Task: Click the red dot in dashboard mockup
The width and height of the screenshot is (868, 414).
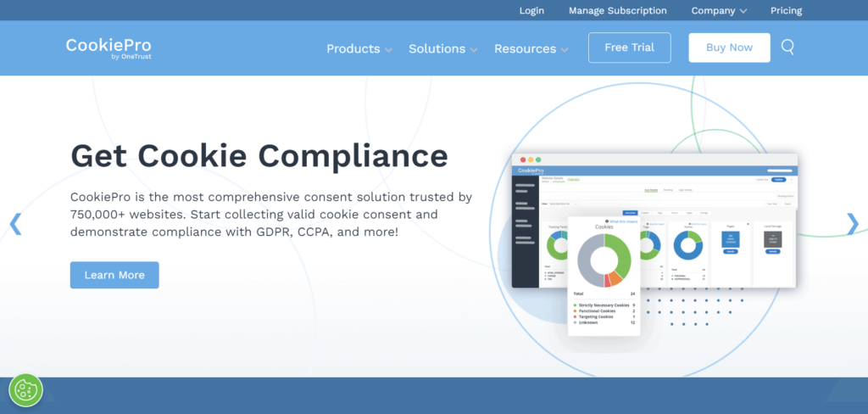Action: coord(523,159)
